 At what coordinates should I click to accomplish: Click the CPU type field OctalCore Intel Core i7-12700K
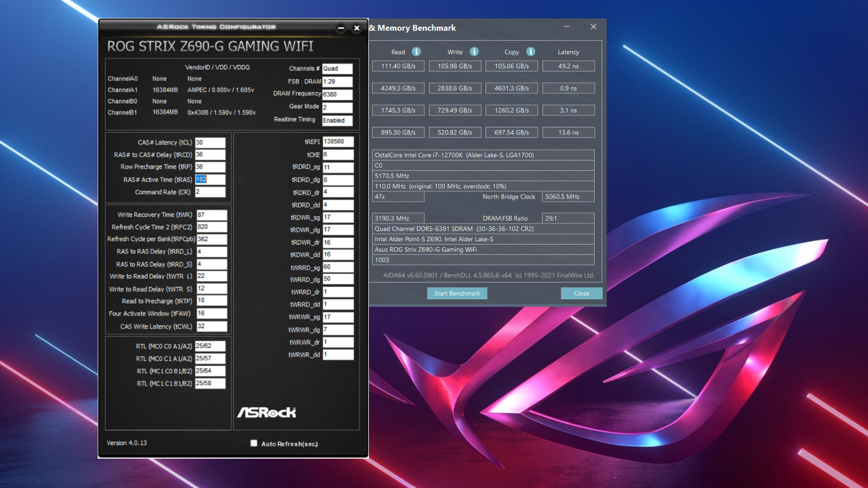tap(483, 155)
